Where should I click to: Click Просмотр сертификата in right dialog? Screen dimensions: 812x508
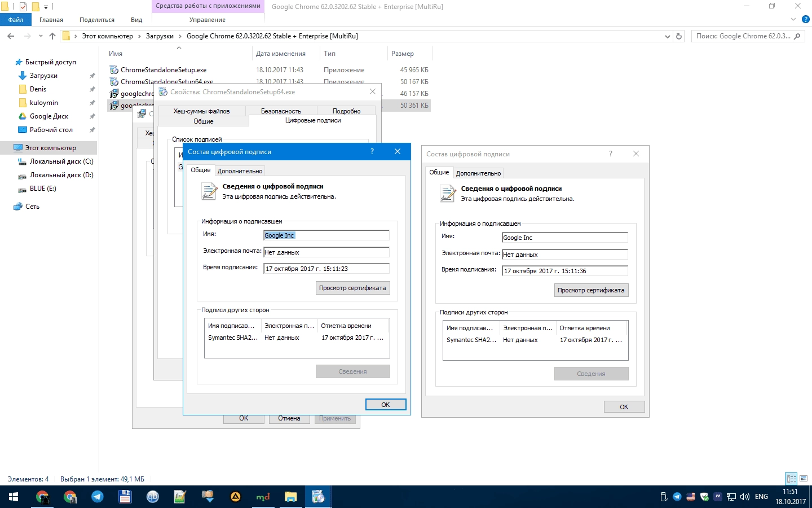[x=591, y=290]
